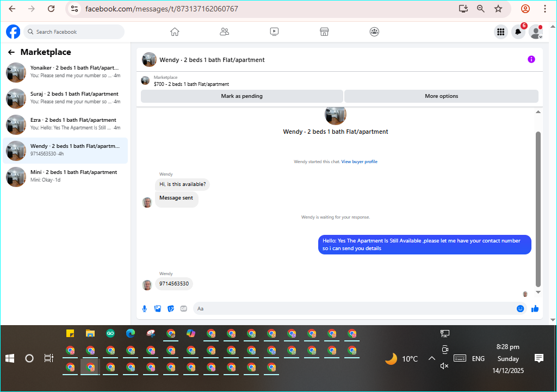Choose a GIF icon in composer

[184, 309]
